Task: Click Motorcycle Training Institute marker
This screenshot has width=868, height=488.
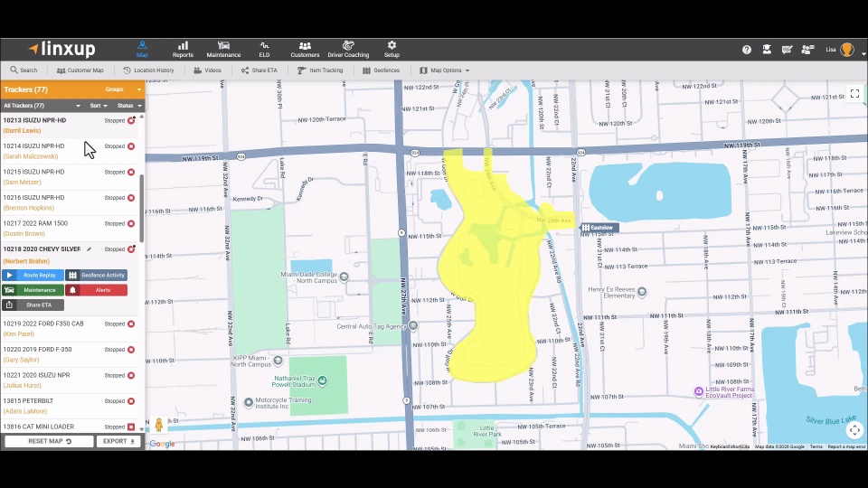Action: pyautogui.click(x=249, y=402)
